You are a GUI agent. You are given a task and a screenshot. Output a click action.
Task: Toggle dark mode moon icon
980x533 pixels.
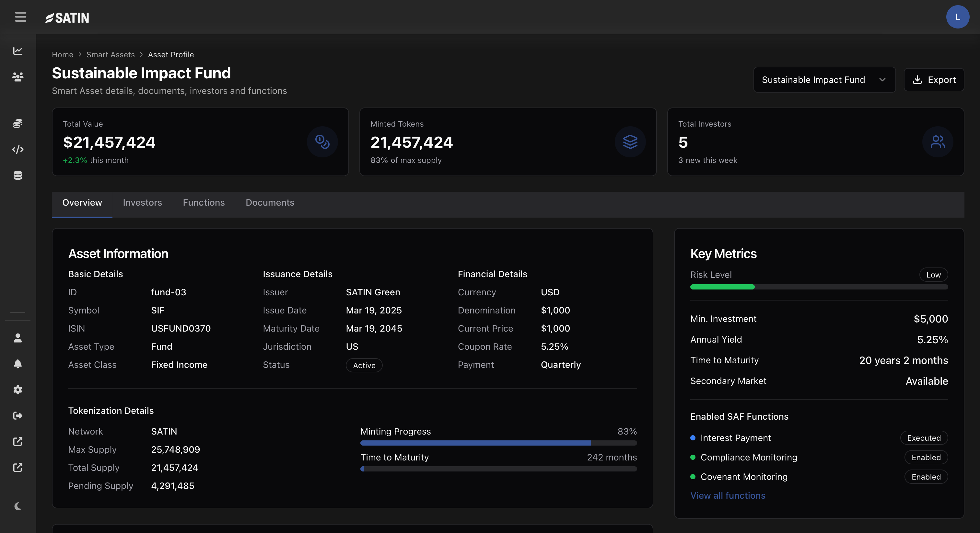[x=18, y=506]
